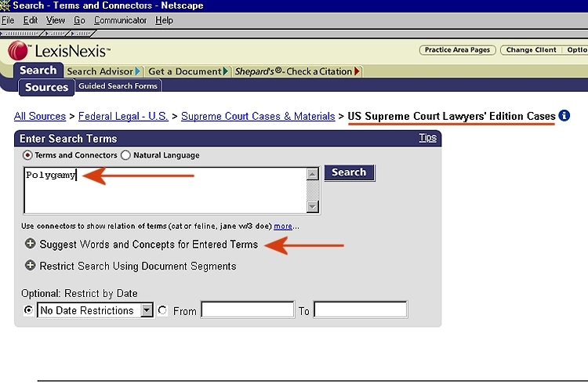Screen dimensions: 588x384
Task: Click the second collapsed toolbar handle
Action: (56, 34)
